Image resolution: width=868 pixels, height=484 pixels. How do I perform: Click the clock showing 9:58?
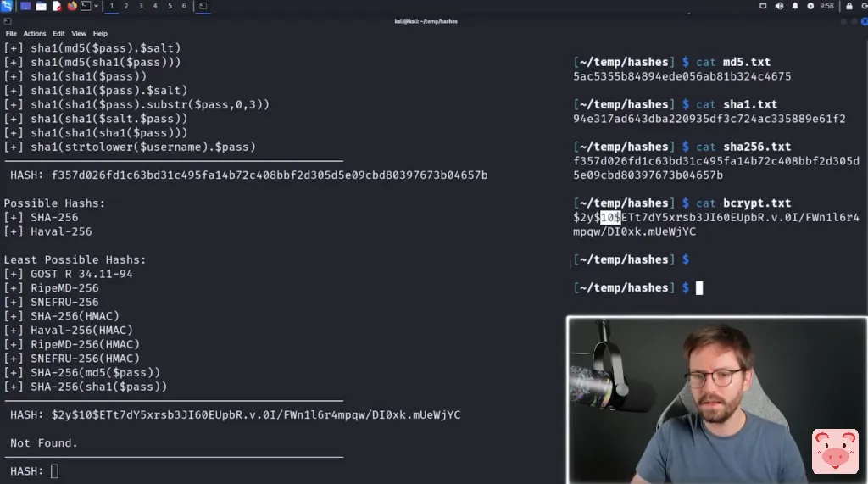[826, 6]
